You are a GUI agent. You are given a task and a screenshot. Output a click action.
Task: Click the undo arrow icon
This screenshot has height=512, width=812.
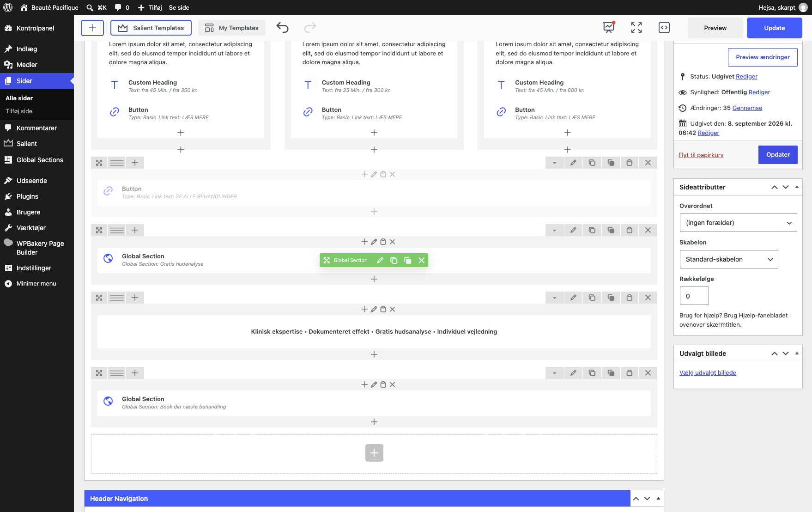click(282, 28)
